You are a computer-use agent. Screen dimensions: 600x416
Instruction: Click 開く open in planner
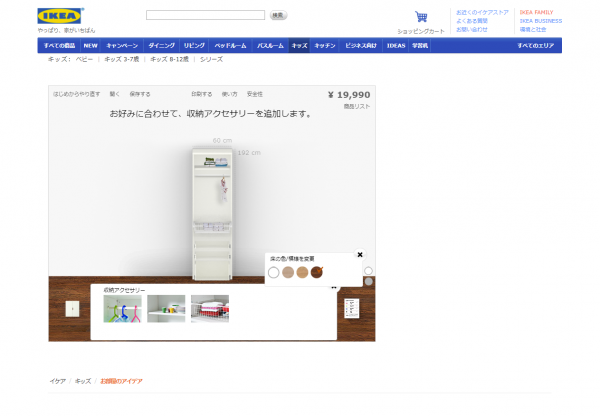tap(115, 94)
